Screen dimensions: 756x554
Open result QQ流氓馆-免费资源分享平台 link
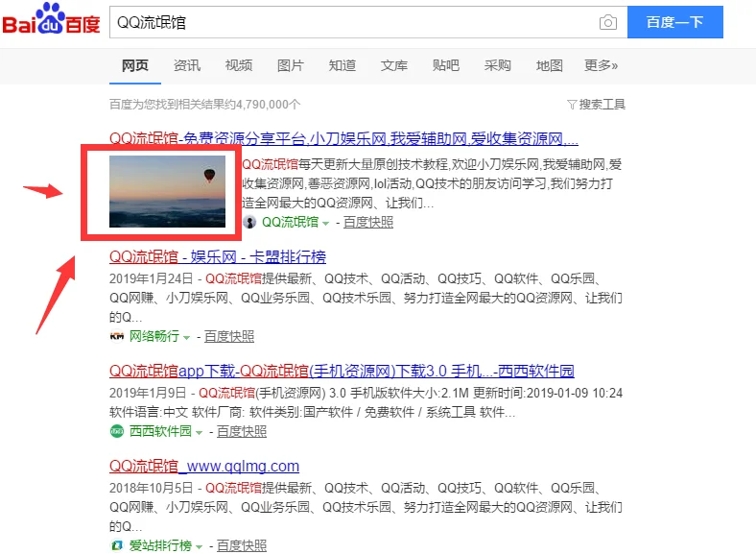click(343, 139)
